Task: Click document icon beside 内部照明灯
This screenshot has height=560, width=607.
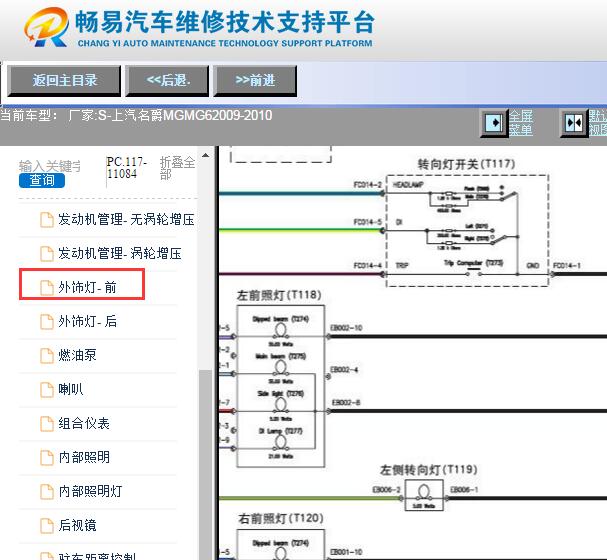Action: tap(47, 492)
